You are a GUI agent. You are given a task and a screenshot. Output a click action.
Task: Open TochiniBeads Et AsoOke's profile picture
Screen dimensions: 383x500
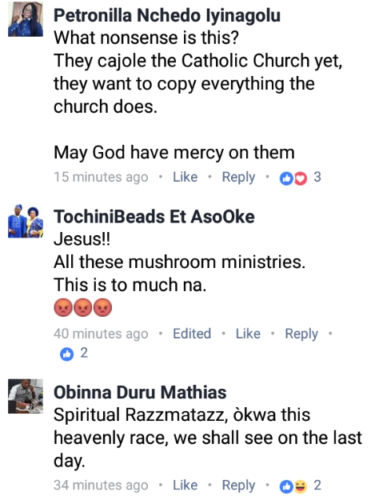coord(26,221)
